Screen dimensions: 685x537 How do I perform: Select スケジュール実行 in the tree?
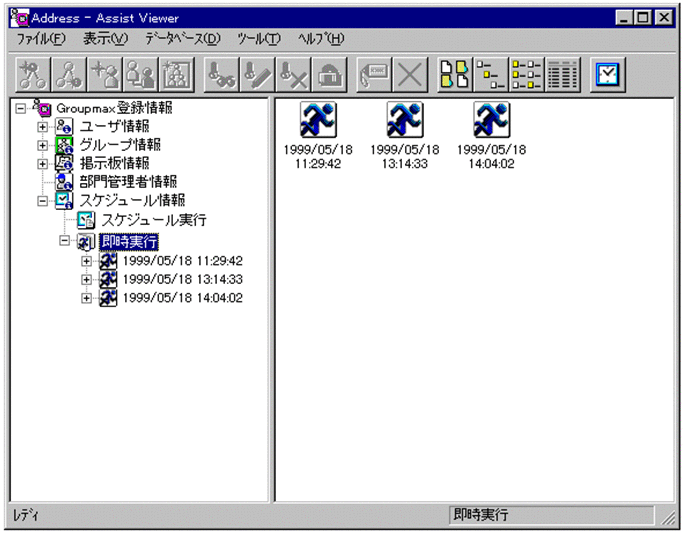point(154,220)
